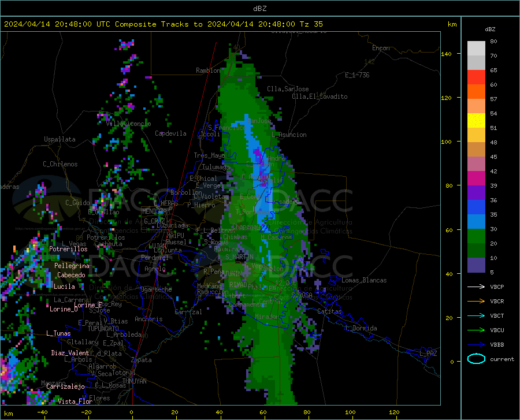This screenshot has height=420, width=520.
Task: Click the white VBCP arrow in legend
Action: coord(476,287)
